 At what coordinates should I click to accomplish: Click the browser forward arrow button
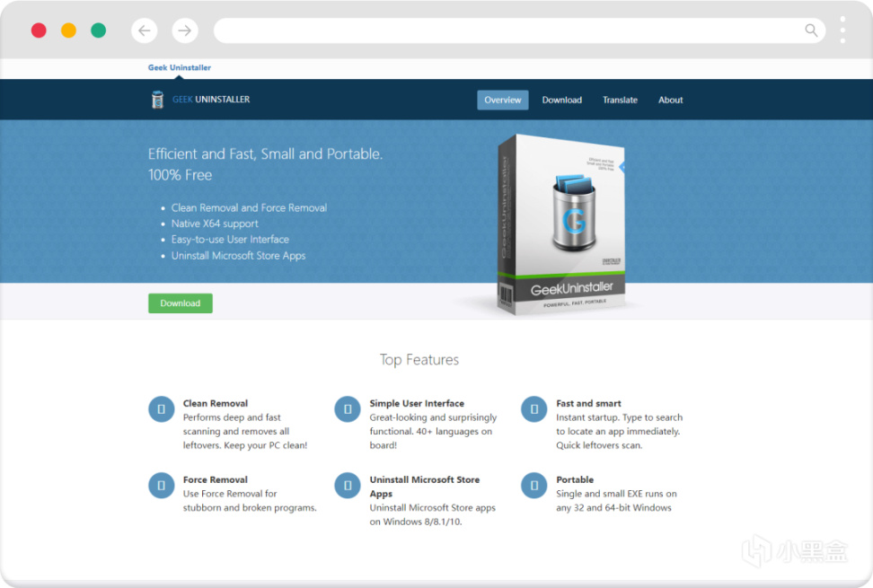point(185,31)
